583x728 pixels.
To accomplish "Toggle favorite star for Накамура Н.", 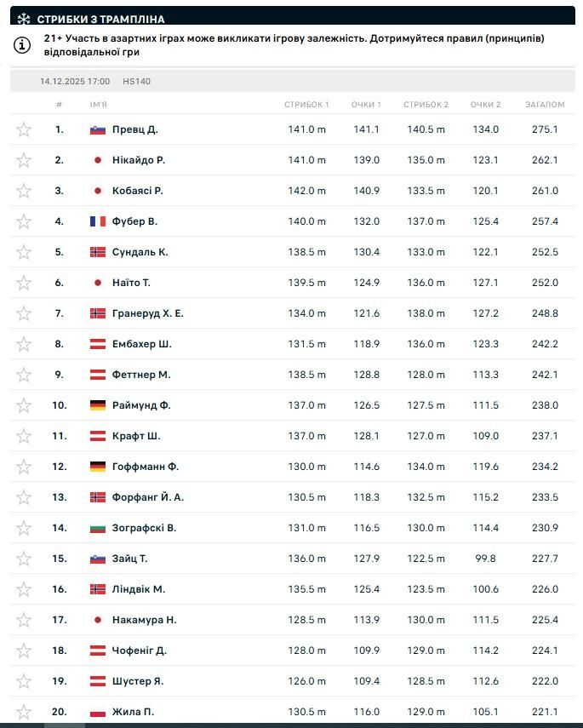I will (x=24, y=620).
